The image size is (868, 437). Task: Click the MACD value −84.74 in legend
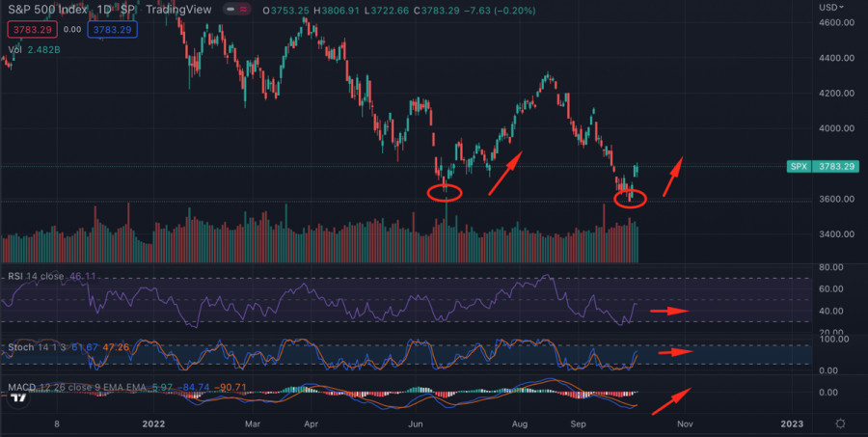[192, 387]
